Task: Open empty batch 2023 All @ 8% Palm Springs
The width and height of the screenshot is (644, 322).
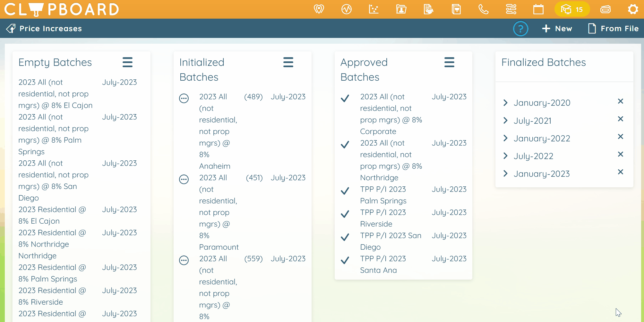Action: (54, 134)
